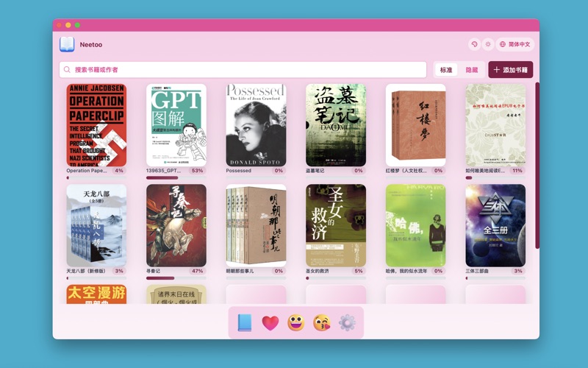
Task: Click the 4% badge of Operation Paperclip
Action: tap(119, 171)
